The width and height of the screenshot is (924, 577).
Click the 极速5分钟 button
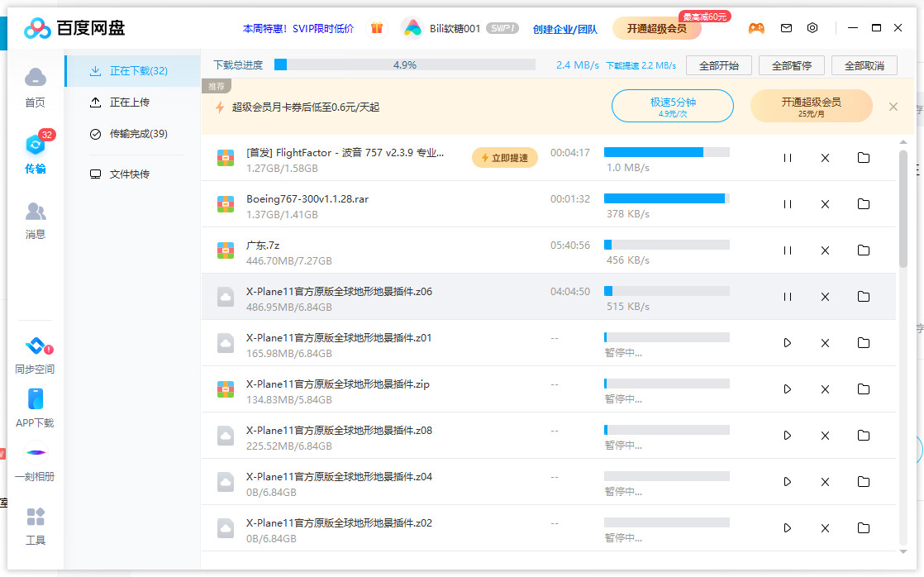coord(673,106)
